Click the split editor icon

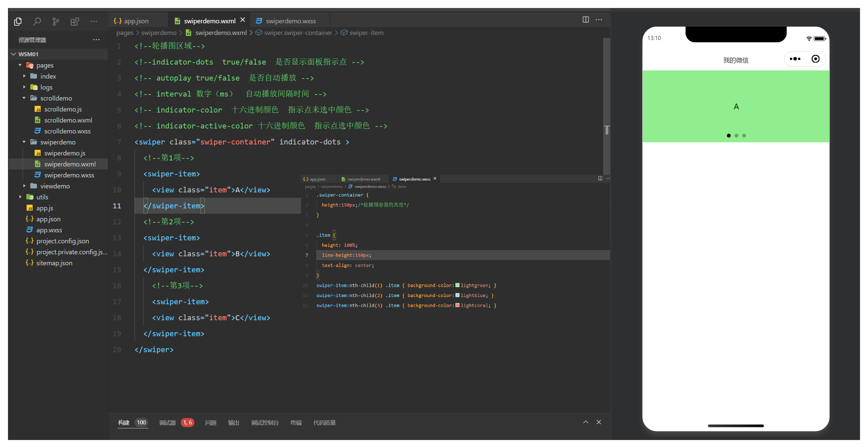pyautogui.click(x=586, y=19)
